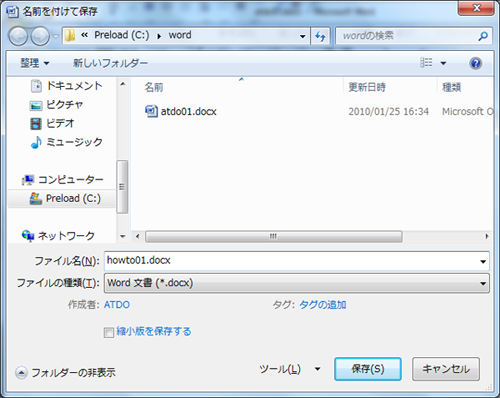This screenshot has width=500, height=398.
Task: Open the ファイルの種類 Word 文書 (*.docx) combo box
Action: coord(297,283)
